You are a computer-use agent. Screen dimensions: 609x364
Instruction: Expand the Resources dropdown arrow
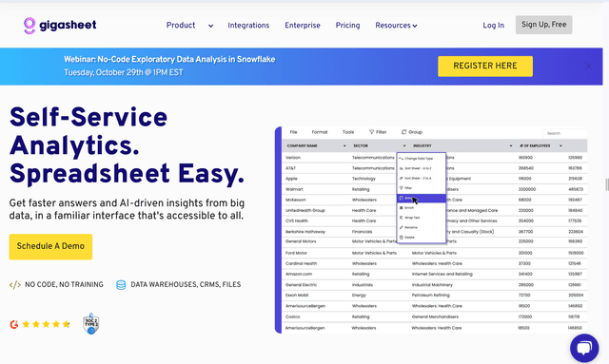415,26
